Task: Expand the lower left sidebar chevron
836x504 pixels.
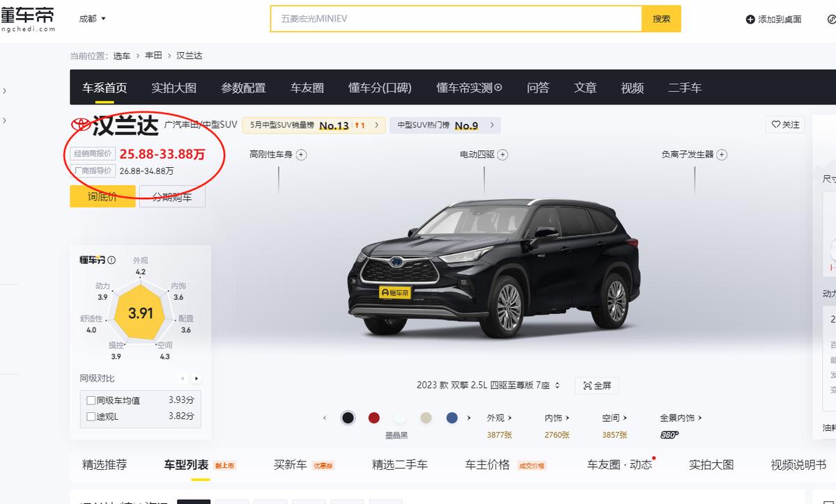Action: (4, 120)
